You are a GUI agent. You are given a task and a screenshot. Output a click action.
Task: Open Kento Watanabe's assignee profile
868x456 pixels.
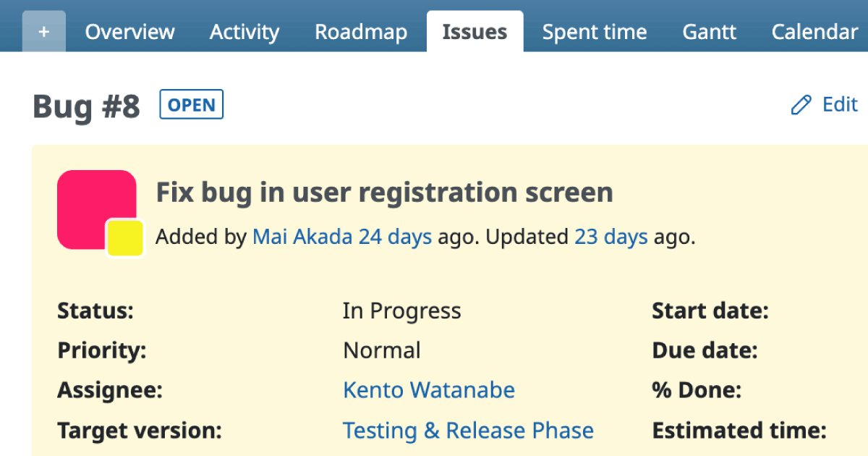[428, 389]
